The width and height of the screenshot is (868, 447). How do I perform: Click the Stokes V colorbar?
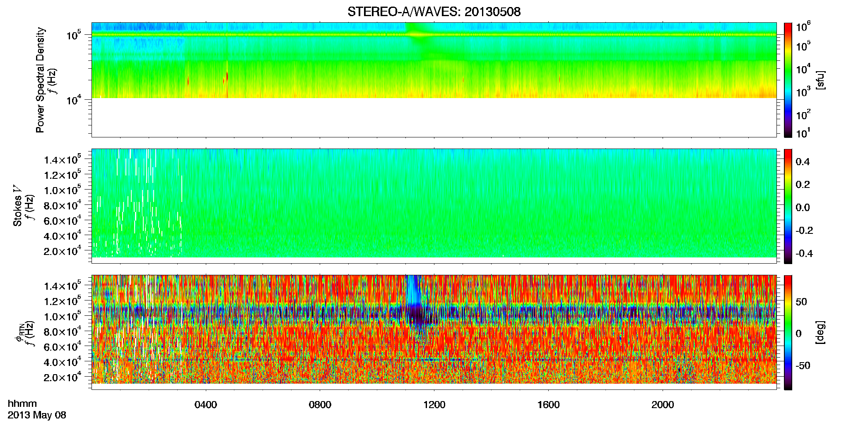[788, 206]
